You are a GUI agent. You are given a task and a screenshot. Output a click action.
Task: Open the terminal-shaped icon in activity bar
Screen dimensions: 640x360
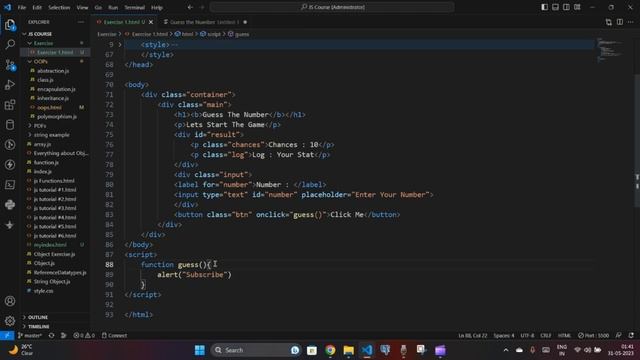point(10,184)
